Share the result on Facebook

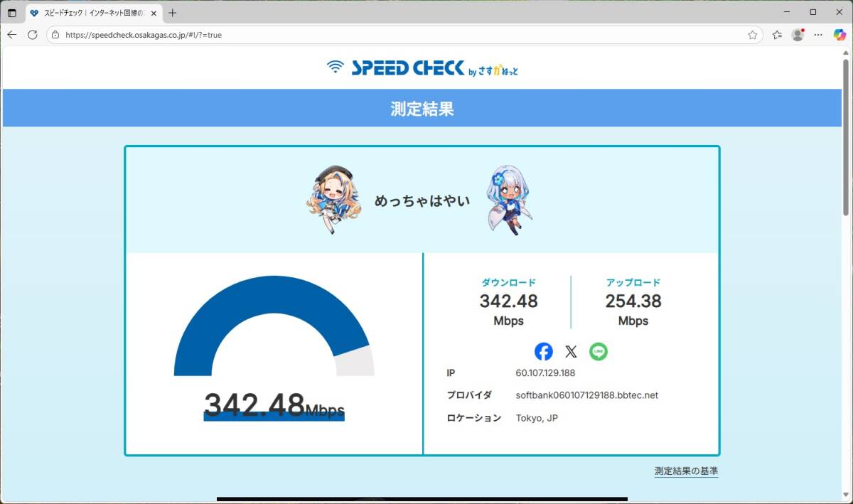[x=544, y=351]
